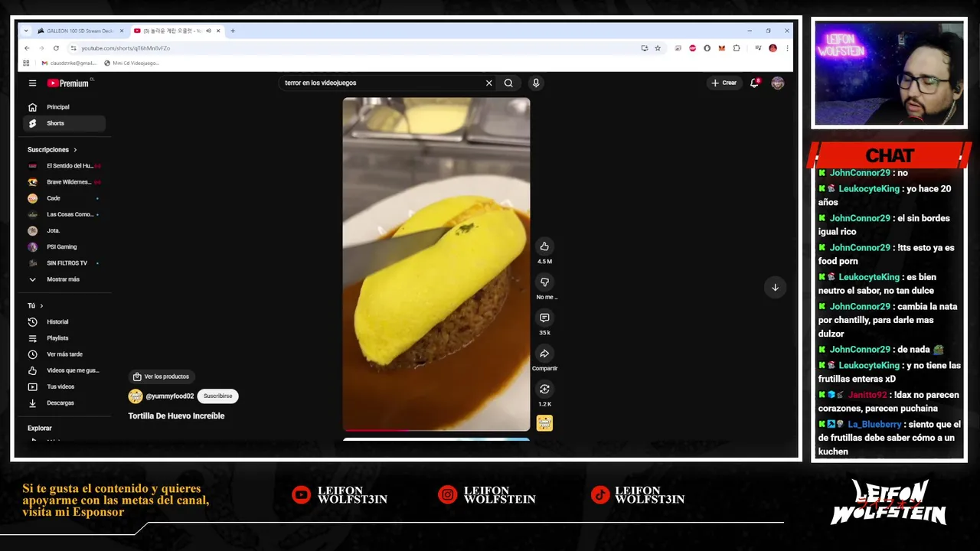Like the short with thumbs up
This screenshot has width=980, height=551.
(x=544, y=246)
